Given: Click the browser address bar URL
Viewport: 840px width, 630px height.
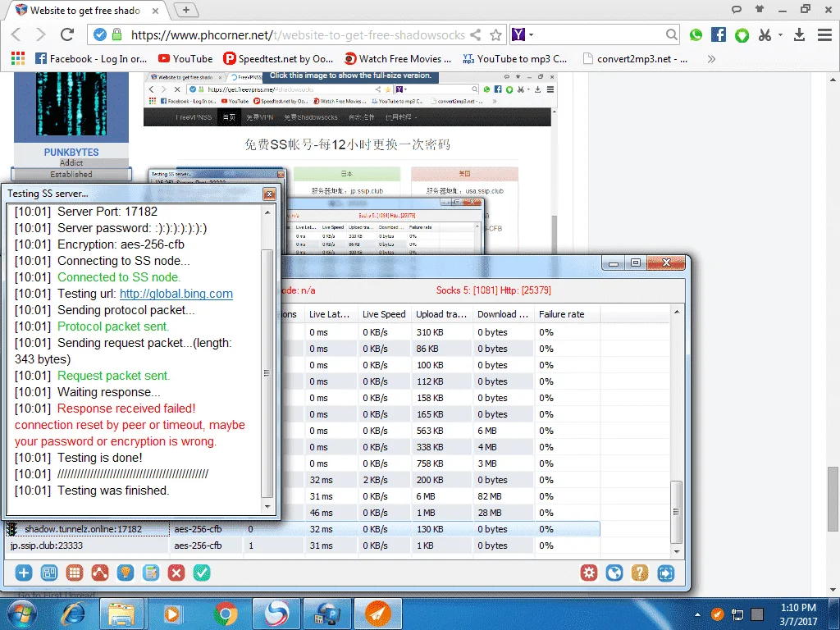Looking at the screenshot, I should click(298, 35).
